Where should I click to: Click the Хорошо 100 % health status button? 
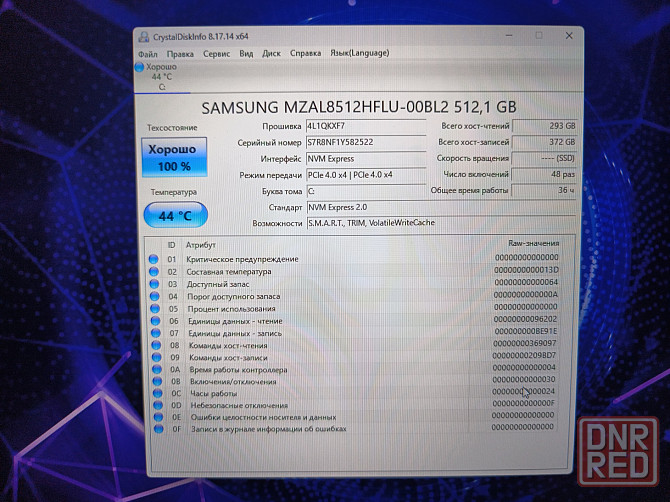(x=174, y=157)
